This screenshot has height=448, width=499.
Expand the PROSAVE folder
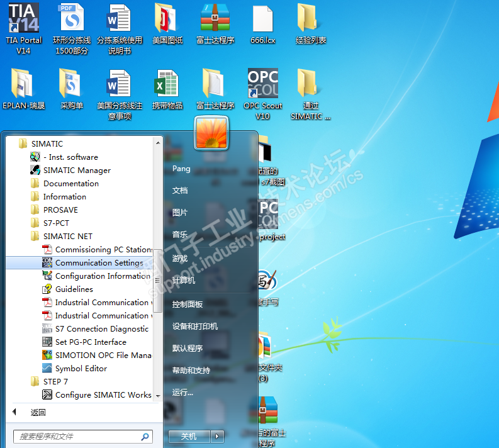pos(54,210)
